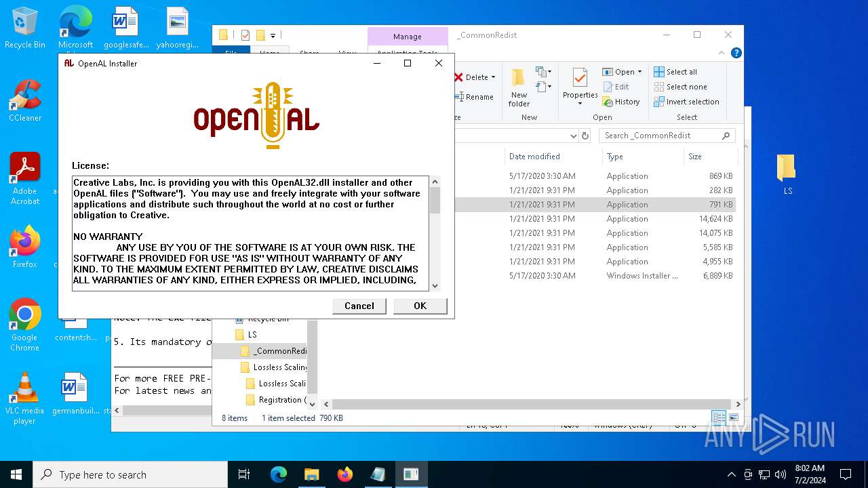Open File Explorer from taskbar
The height and width of the screenshot is (488, 868).
tap(311, 474)
